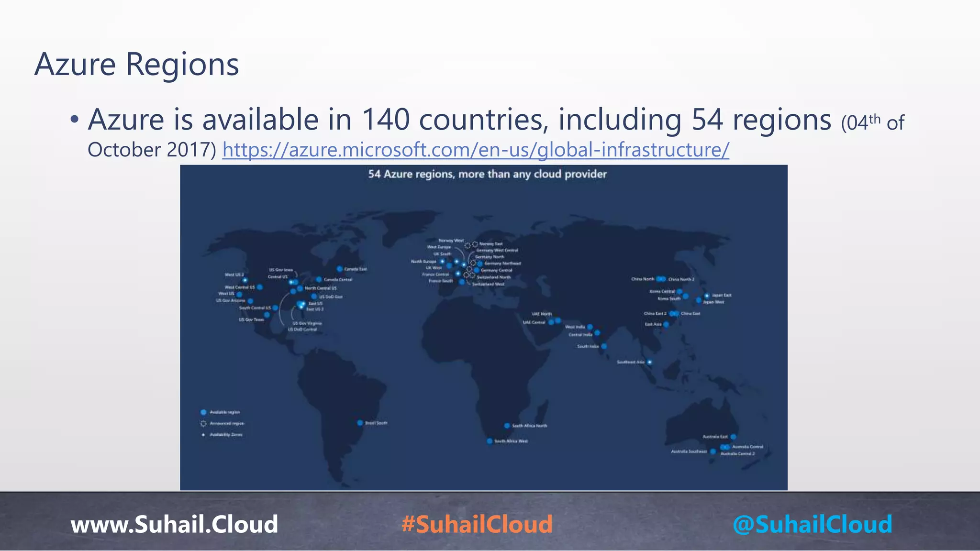
Task: Click the UAE Central region dot
Action: point(551,322)
